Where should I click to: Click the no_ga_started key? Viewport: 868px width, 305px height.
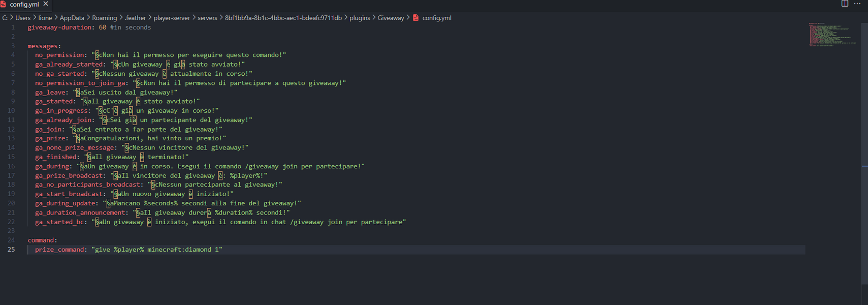(x=59, y=74)
